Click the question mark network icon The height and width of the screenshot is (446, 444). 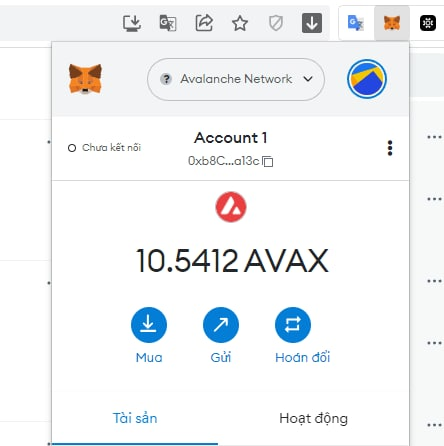[x=166, y=79]
